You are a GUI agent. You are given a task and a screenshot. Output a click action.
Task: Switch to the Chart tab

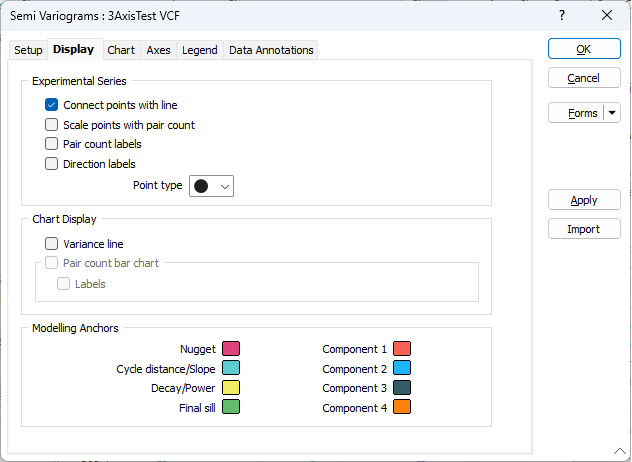(x=121, y=50)
